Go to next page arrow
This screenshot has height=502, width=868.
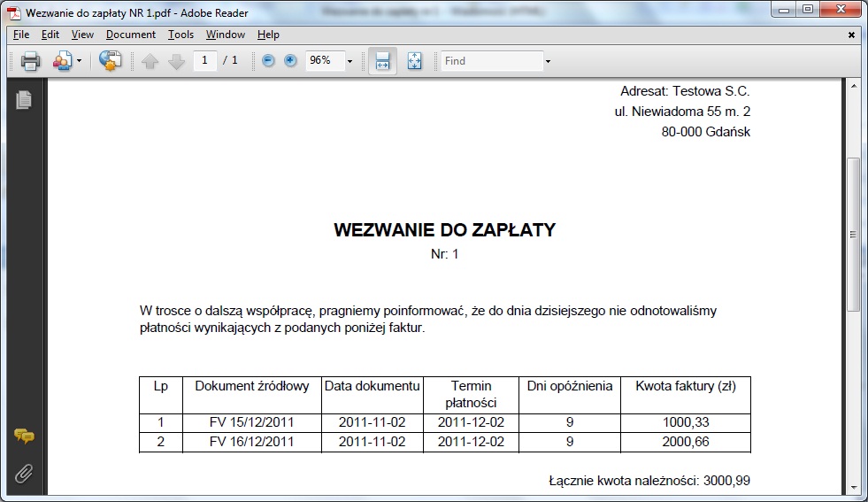[176, 61]
